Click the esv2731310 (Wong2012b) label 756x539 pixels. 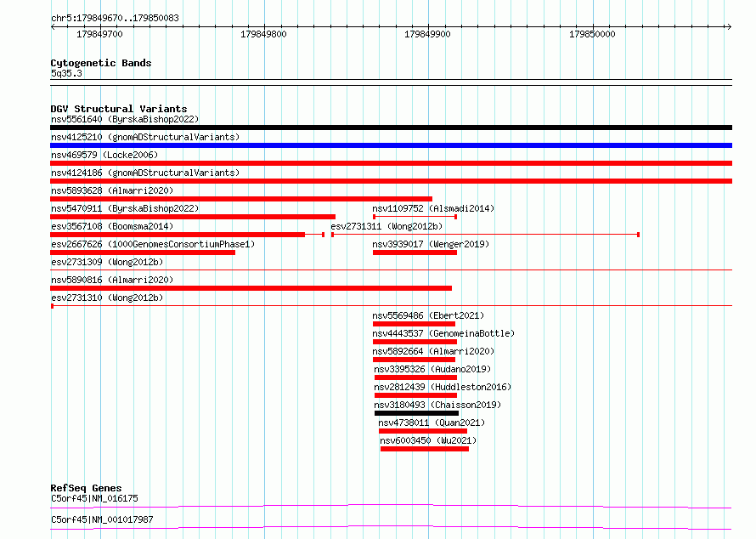tap(107, 298)
